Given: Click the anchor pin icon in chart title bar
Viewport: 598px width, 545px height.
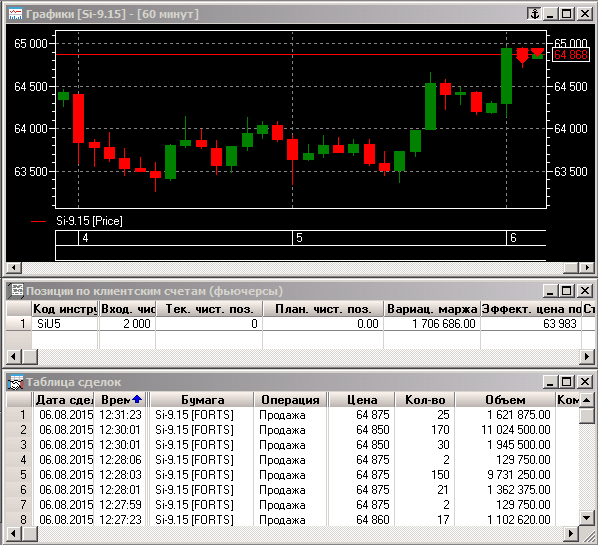Looking at the screenshot, I should pyautogui.click(x=535, y=14).
